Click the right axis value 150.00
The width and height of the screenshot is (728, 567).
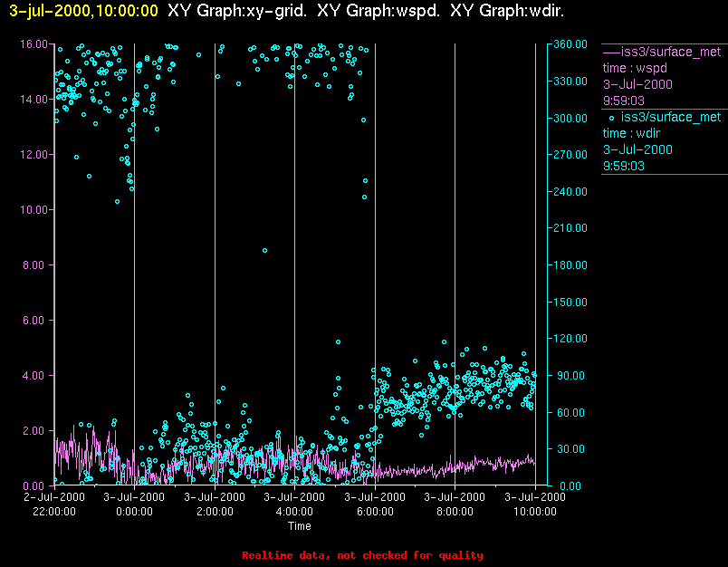(x=570, y=302)
